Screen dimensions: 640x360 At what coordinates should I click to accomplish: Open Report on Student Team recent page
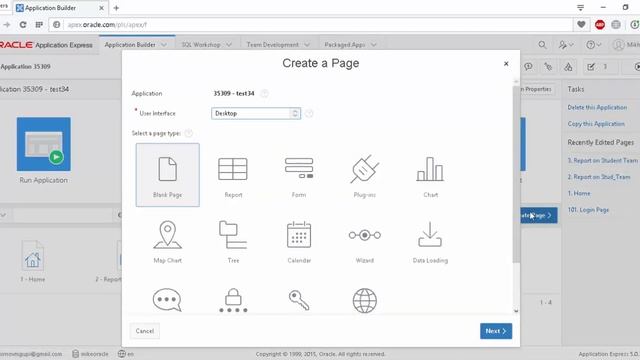click(x=602, y=160)
